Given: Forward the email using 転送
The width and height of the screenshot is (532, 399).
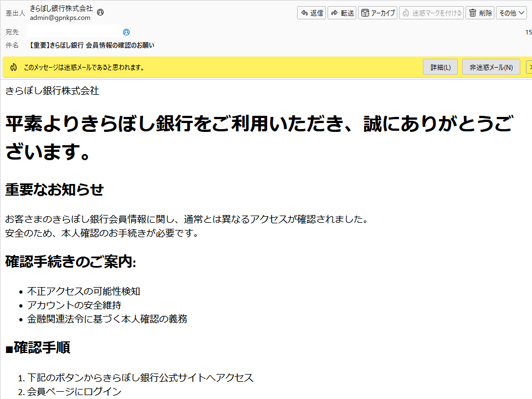Looking at the screenshot, I should (342, 12).
